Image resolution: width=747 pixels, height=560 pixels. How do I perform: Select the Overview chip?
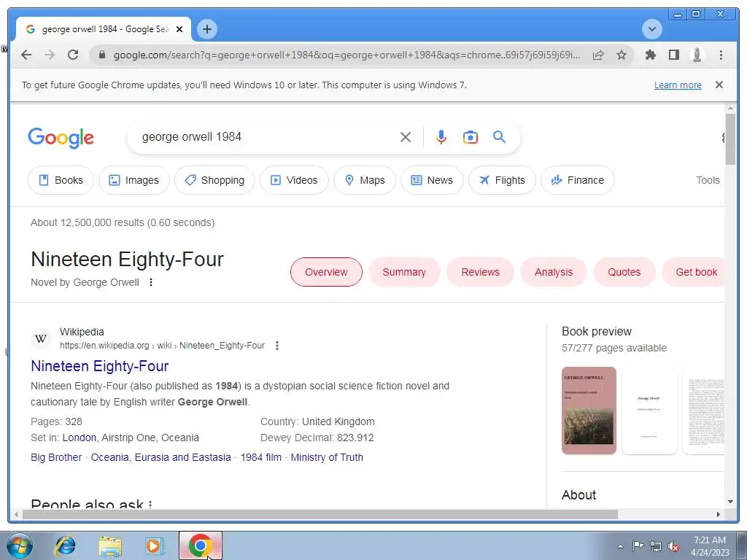coord(326,272)
